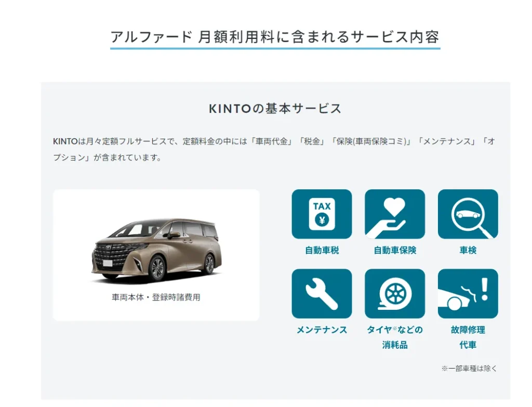Select the heart-in-hand car insurance icon
This screenshot has height=407, width=532.
(x=395, y=214)
